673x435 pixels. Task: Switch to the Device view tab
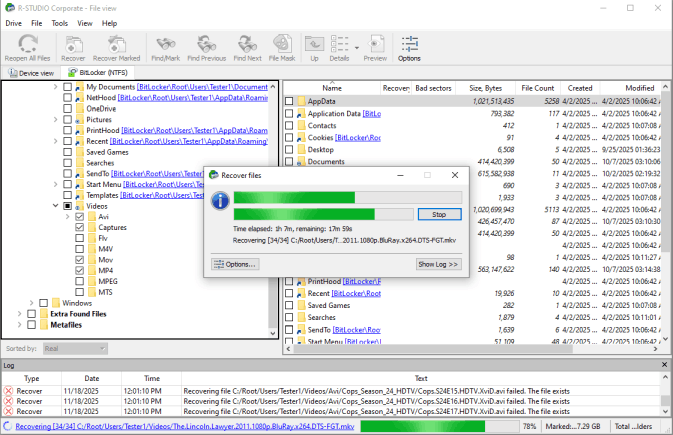click(x=30, y=73)
